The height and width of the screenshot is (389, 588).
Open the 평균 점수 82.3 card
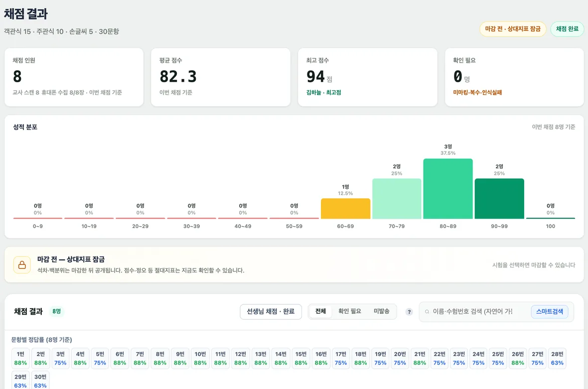point(220,77)
